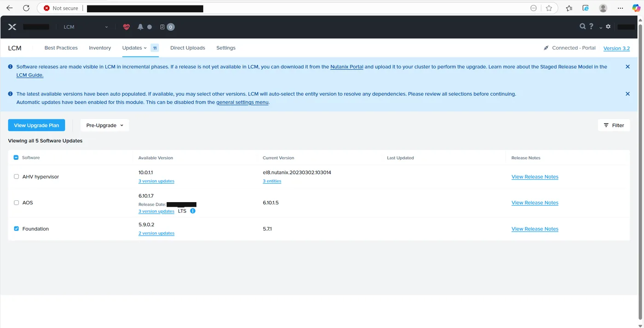This screenshot has height=328, width=644.
Task: Toggle the select-all Software checkbox
Action: click(16, 158)
